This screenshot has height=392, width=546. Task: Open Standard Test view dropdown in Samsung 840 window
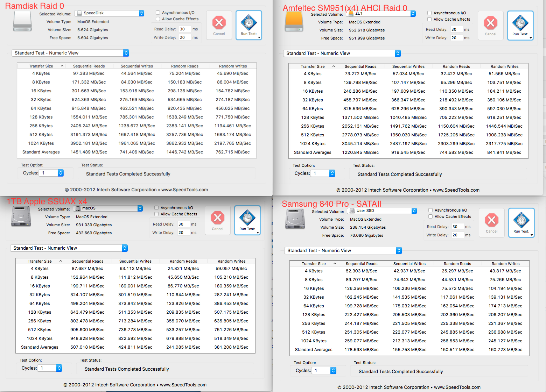(x=343, y=250)
